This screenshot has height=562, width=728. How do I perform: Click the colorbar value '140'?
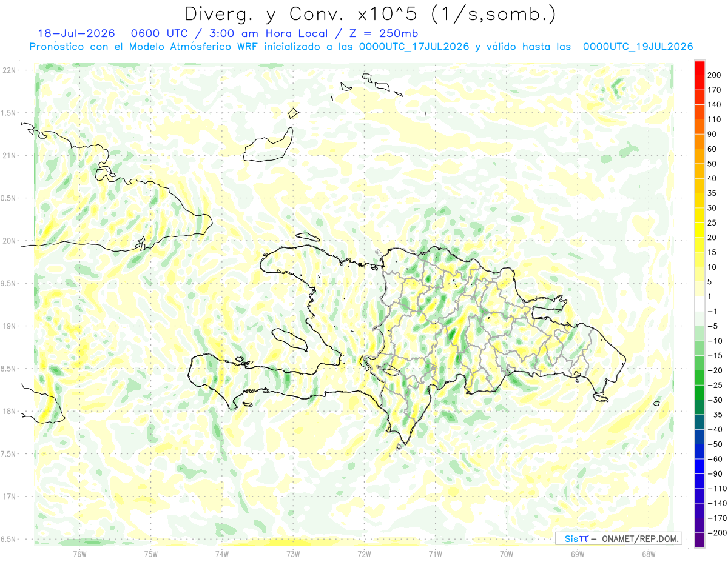click(715, 104)
